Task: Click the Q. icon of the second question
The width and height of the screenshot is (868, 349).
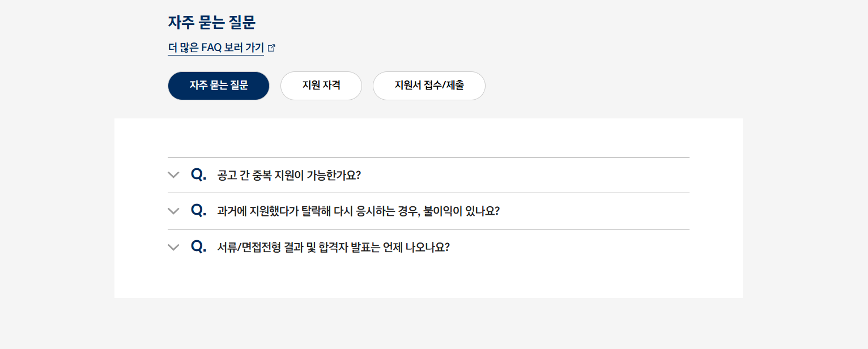Action: 198,210
